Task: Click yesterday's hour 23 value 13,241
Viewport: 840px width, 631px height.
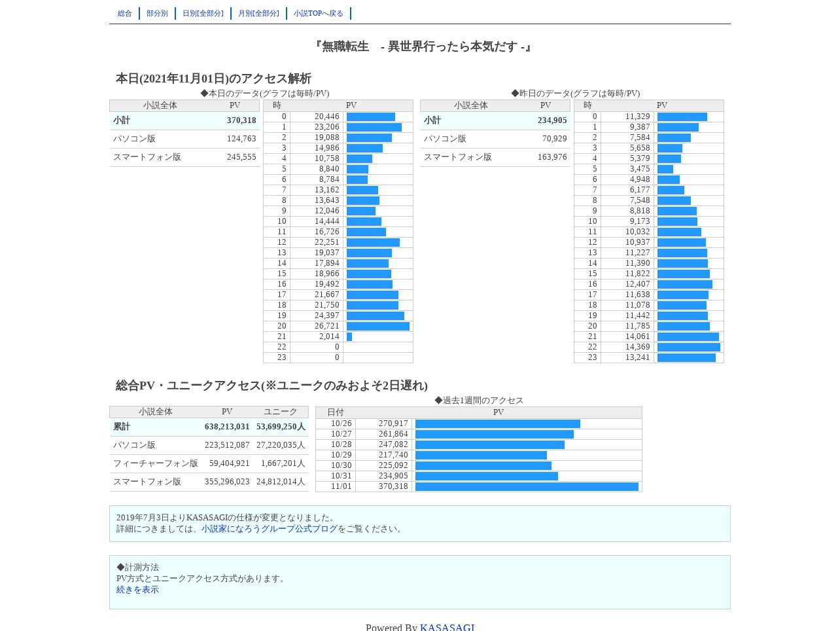Action: [638, 357]
